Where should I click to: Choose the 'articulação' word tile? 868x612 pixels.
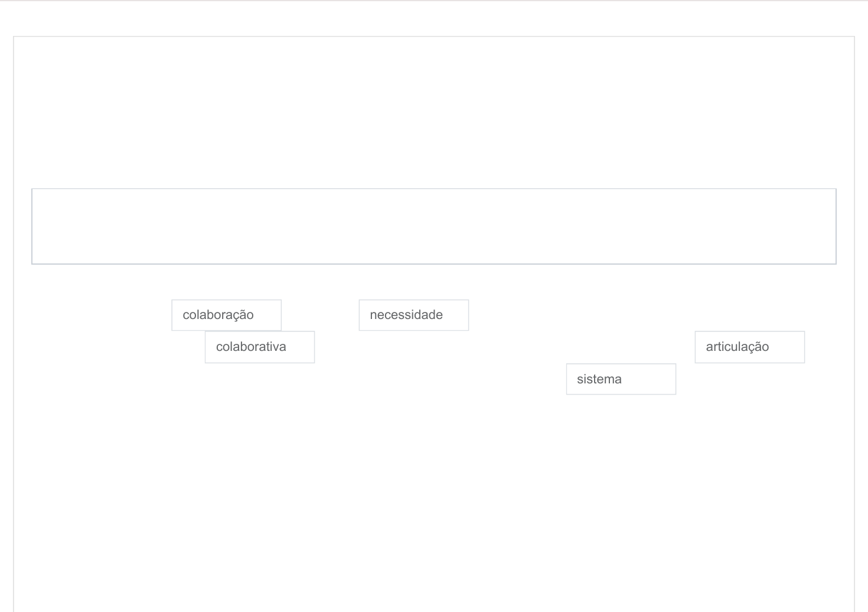click(749, 347)
